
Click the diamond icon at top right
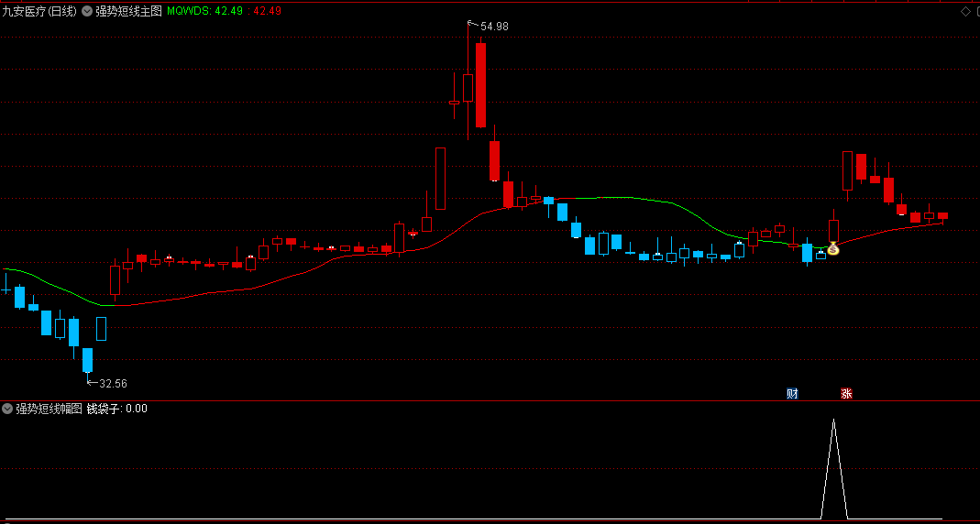(965, 11)
